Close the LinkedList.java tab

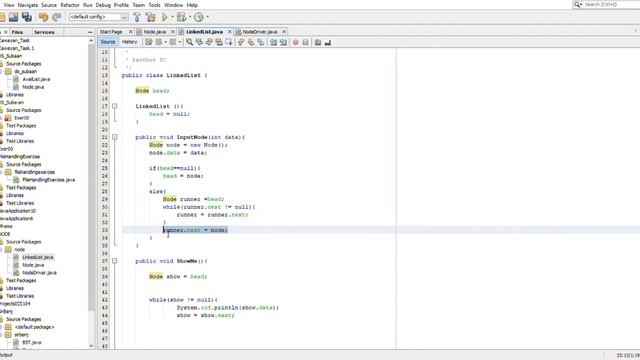[229, 32]
